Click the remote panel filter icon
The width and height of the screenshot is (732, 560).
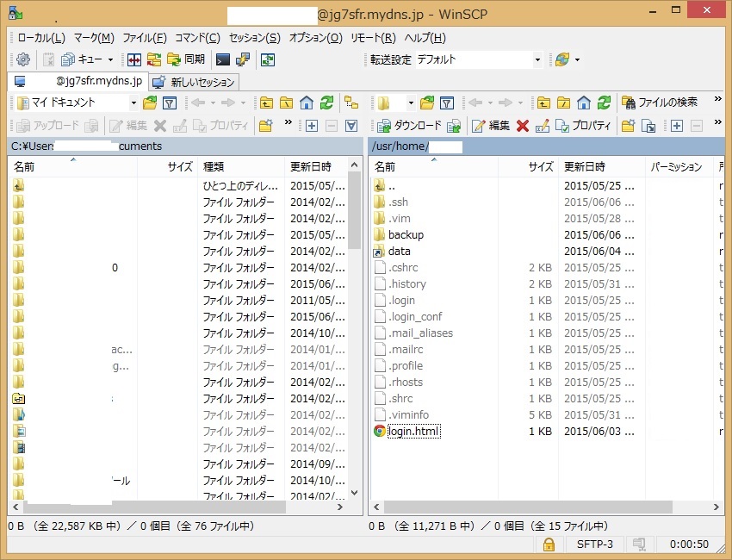447,103
